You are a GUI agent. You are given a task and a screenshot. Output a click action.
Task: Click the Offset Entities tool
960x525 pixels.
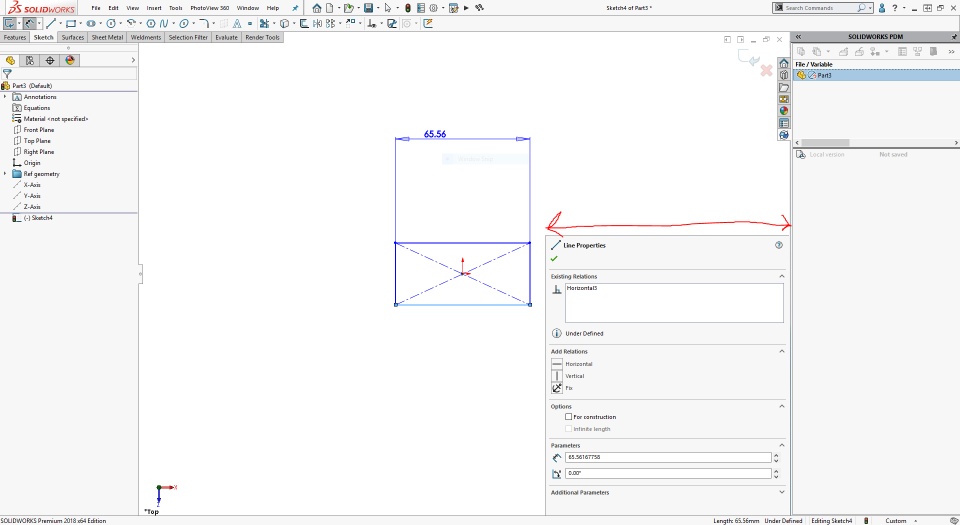(x=304, y=23)
